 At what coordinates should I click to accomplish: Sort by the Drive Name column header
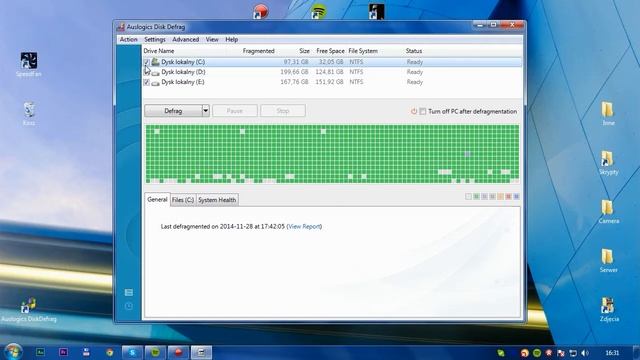pyautogui.click(x=159, y=51)
